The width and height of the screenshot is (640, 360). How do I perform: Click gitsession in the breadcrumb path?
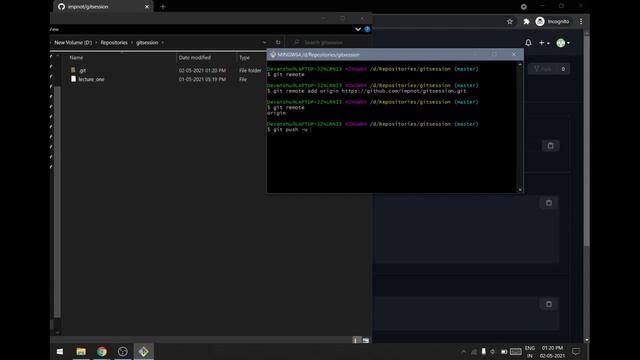[x=147, y=42]
